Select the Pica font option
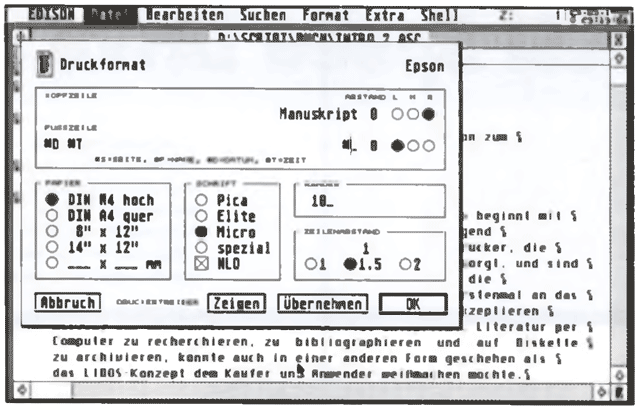This screenshot has width=640, height=407. [174, 199]
